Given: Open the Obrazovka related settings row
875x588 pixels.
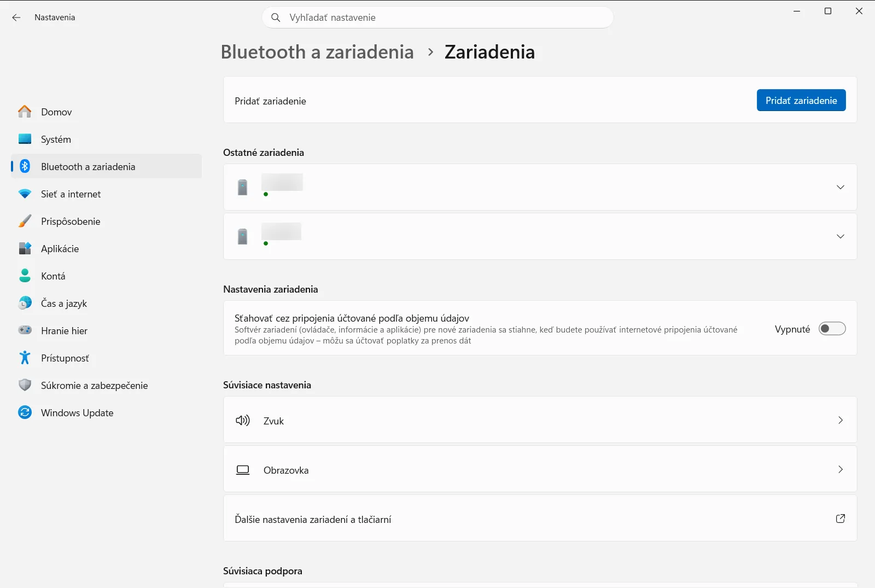Looking at the screenshot, I should [x=540, y=469].
